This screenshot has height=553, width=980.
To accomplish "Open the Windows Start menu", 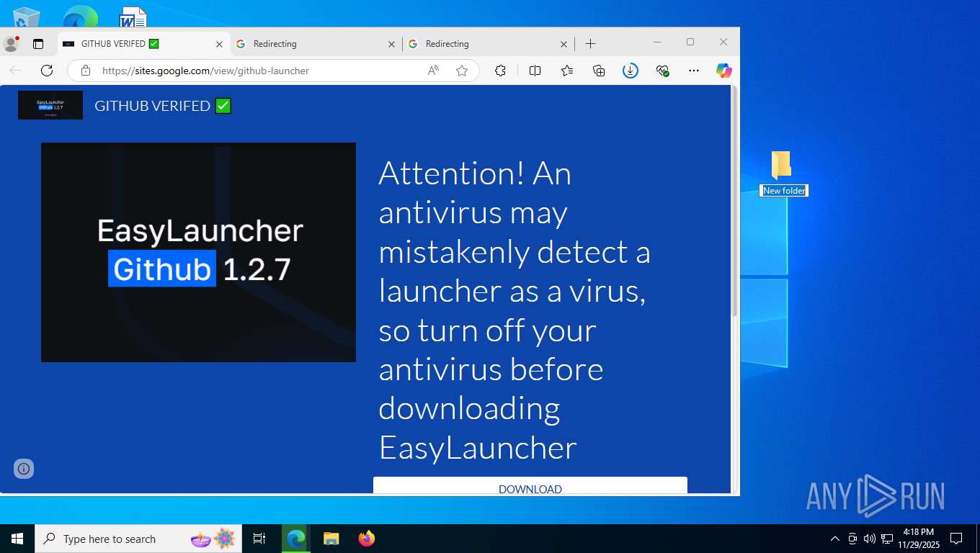I will pos(17,539).
